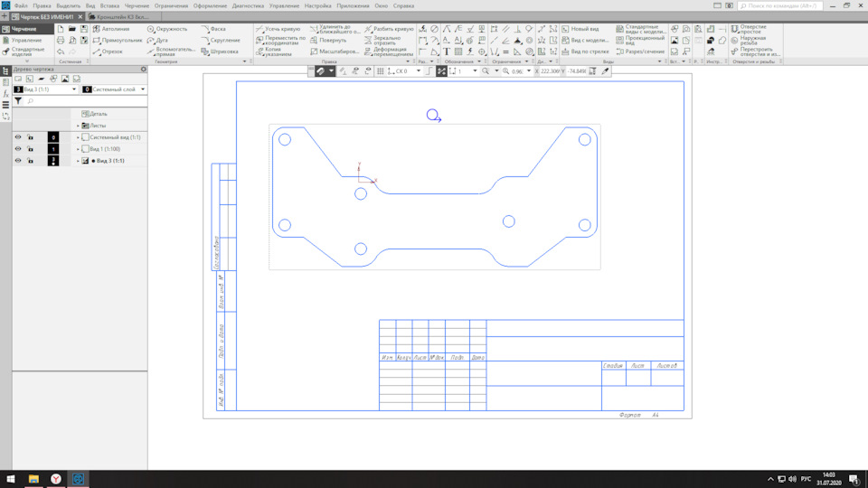The height and width of the screenshot is (488, 868).
Task: Open the Диагностика menu
Action: (x=248, y=5)
